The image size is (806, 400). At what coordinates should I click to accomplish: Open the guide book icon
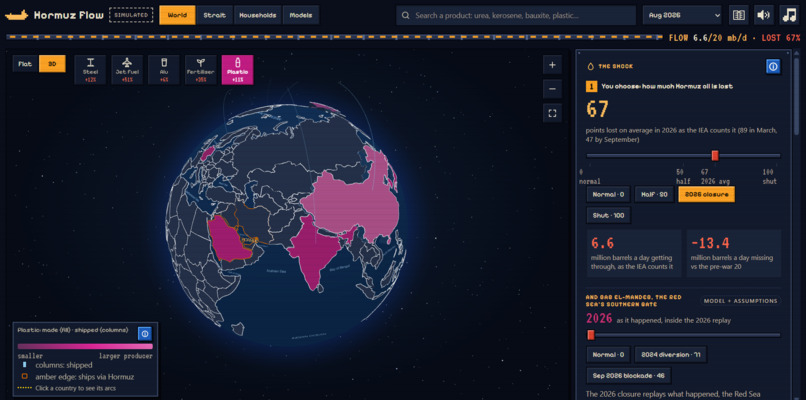[x=739, y=15]
